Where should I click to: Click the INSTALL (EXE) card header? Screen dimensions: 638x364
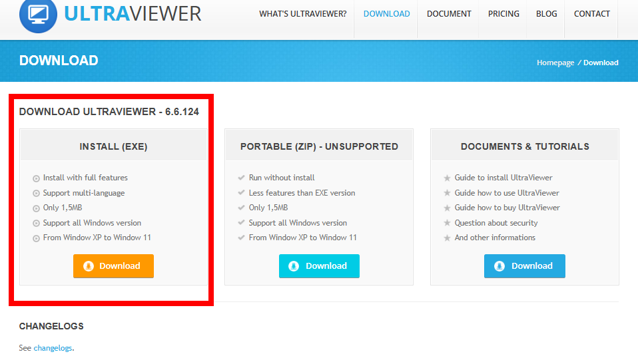(x=113, y=146)
